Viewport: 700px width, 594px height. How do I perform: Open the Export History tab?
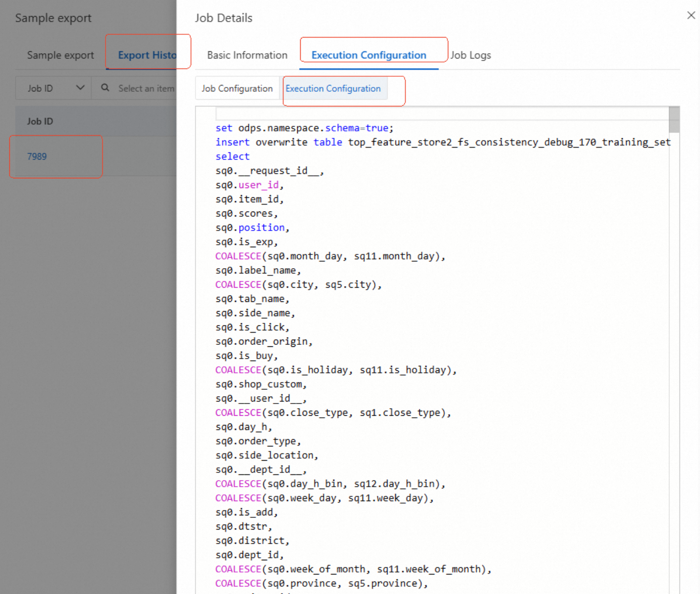[147, 55]
